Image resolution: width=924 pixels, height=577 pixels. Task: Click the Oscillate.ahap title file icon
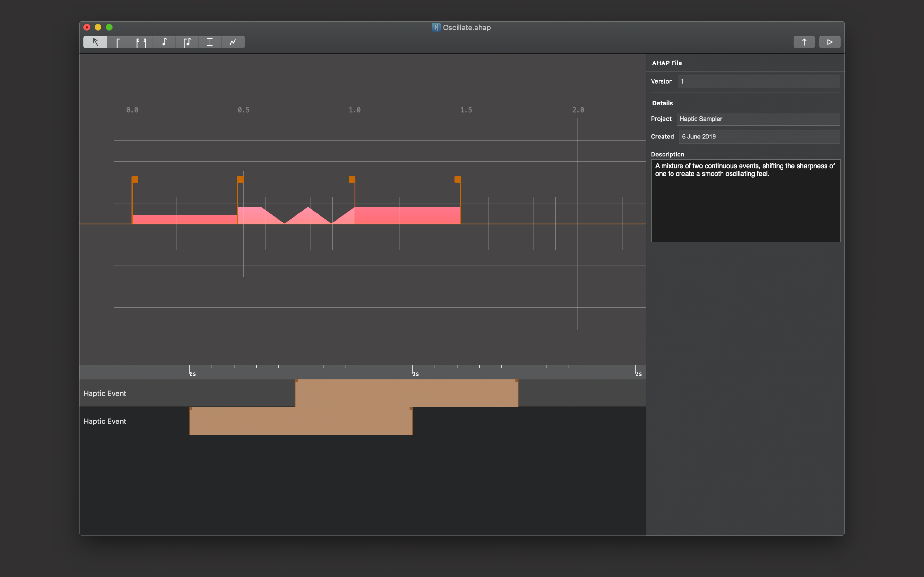[436, 28]
